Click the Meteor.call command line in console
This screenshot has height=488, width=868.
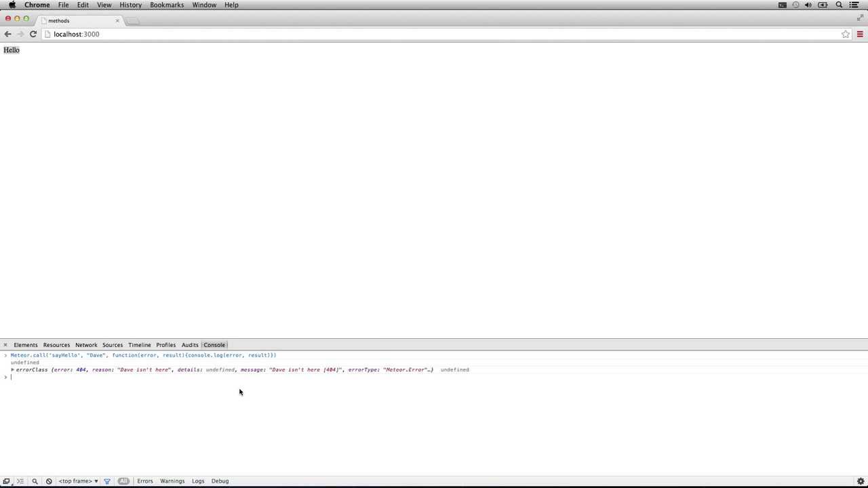(143, 355)
